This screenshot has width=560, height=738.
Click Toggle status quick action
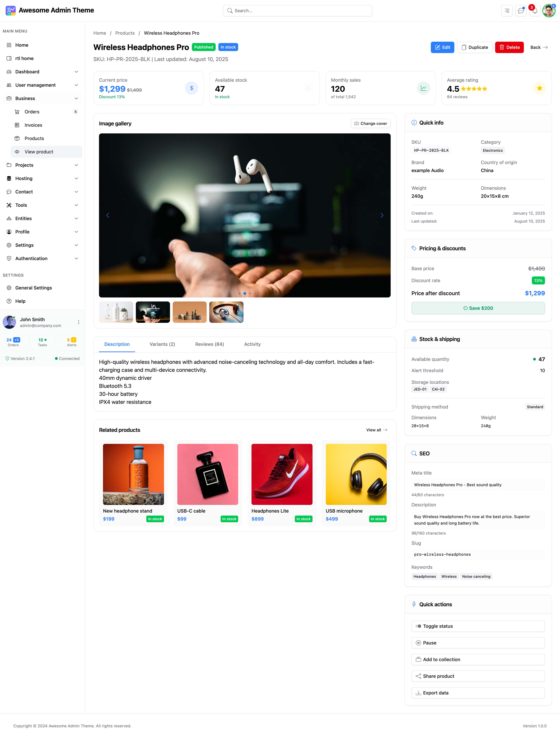[x=478, y=626]
